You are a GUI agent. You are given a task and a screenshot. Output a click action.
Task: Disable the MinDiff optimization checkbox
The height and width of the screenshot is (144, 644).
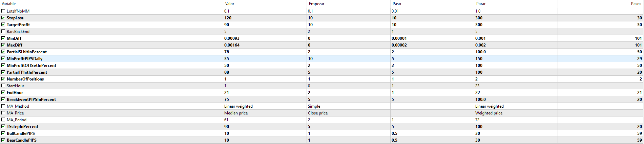3,38
